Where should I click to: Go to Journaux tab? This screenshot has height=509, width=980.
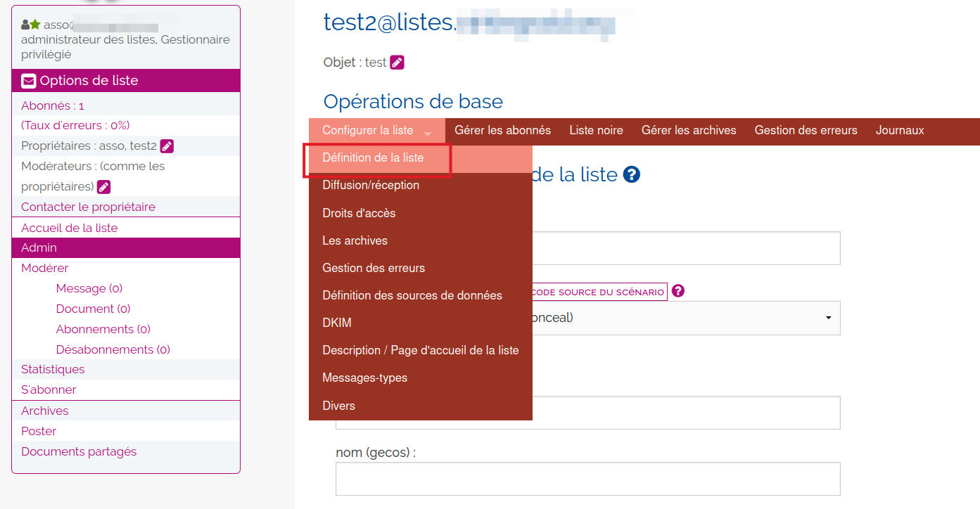tap(899, 131)
